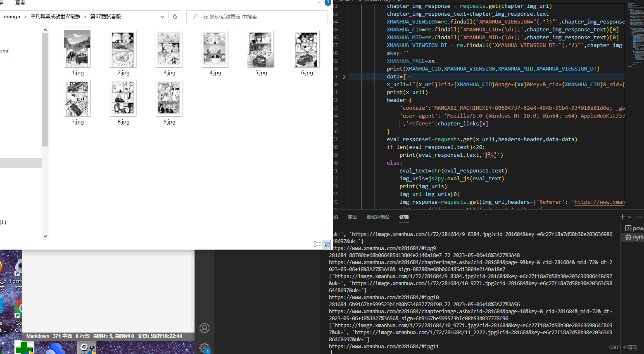644x354 pixels.
Task: Open VS Code Accounts icon
Action: (x=204, y=328)
